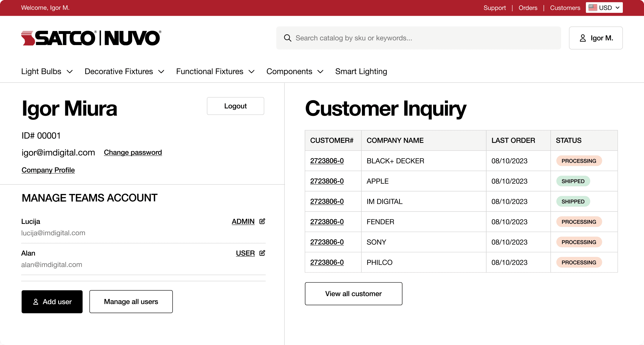
Task: Click the US flag icon in the currency selector
Action: 593,7
